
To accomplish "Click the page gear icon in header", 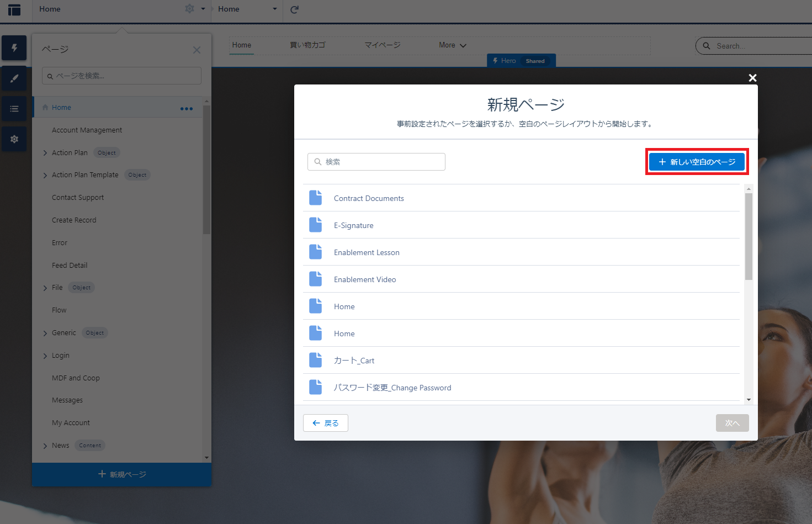I will pos(189,9).
